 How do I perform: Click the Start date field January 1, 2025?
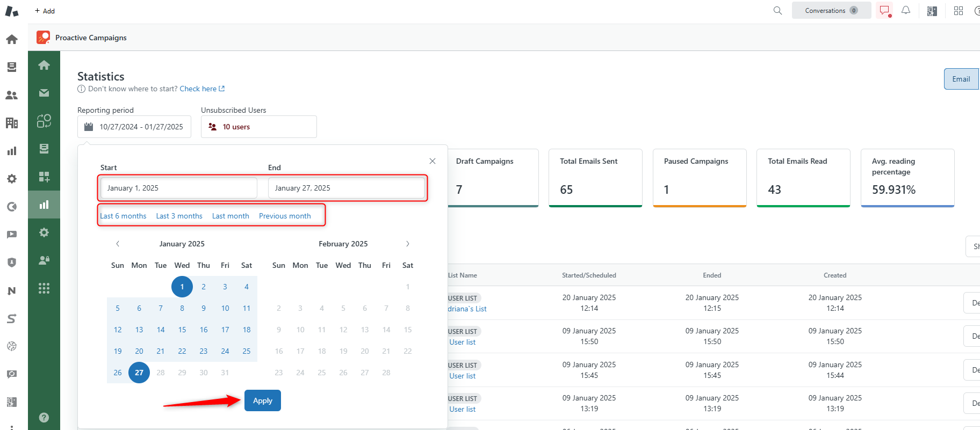point(179,188)
